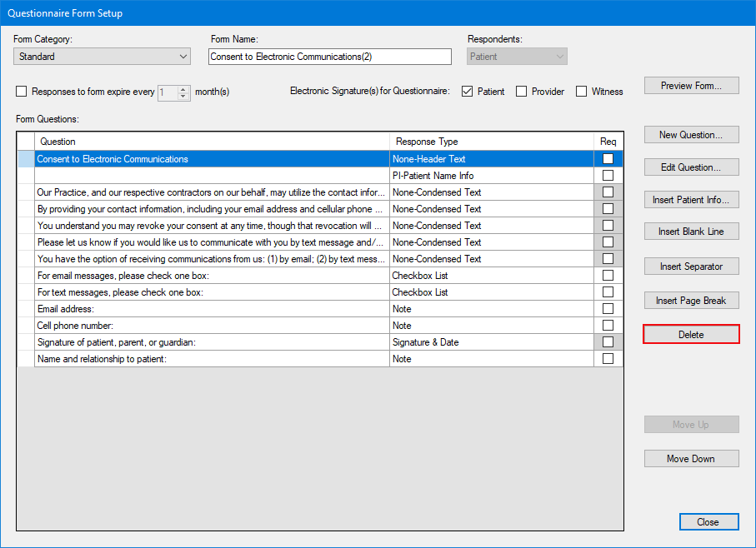The height and width of the screenshot is (548, 756).
Task: Select the Signature of patient row
Action: (208, 342)
